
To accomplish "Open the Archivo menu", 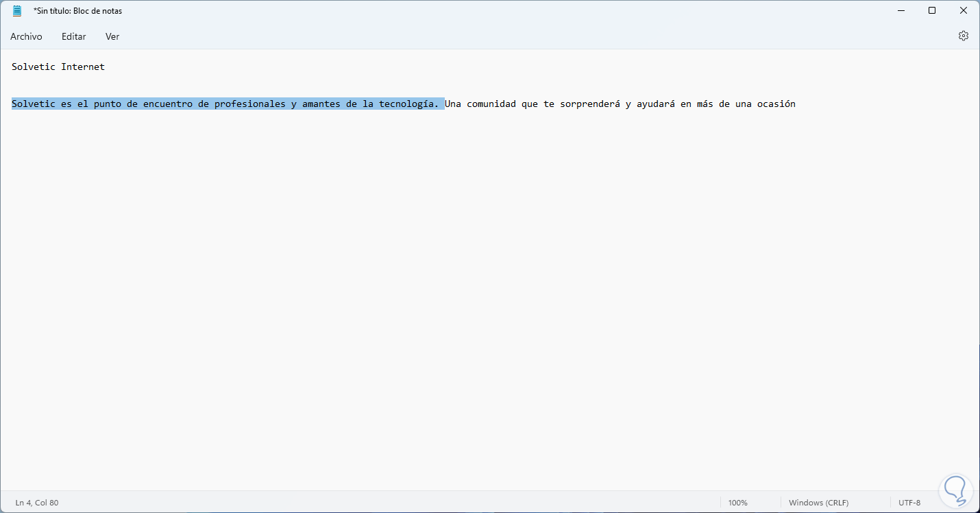I will point(26,36).
